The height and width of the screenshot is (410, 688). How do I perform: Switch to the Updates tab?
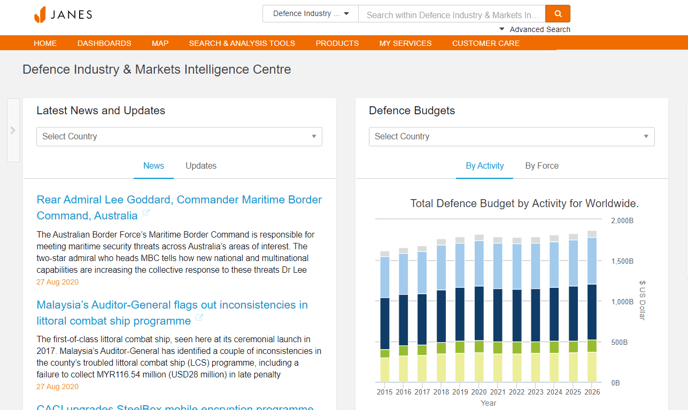200,166
